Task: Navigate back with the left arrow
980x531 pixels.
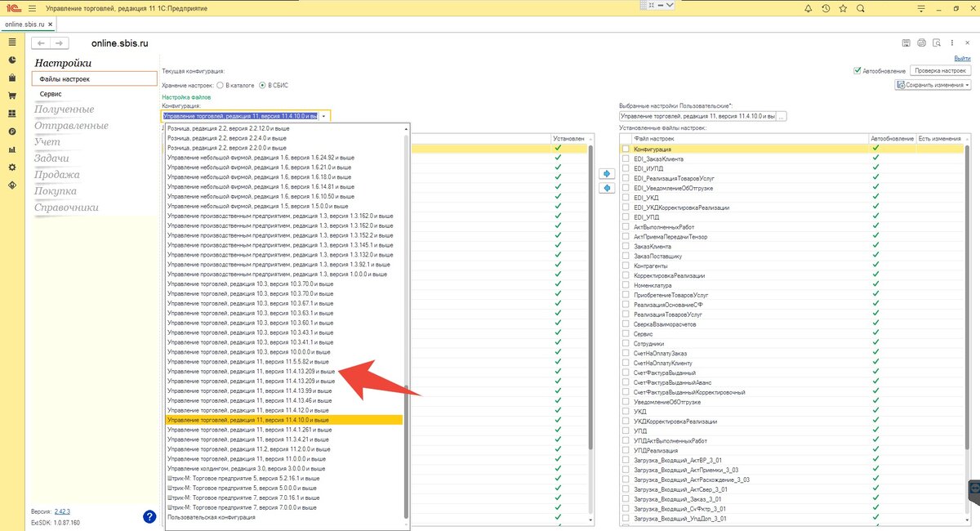Action: (x=42, y=42)
